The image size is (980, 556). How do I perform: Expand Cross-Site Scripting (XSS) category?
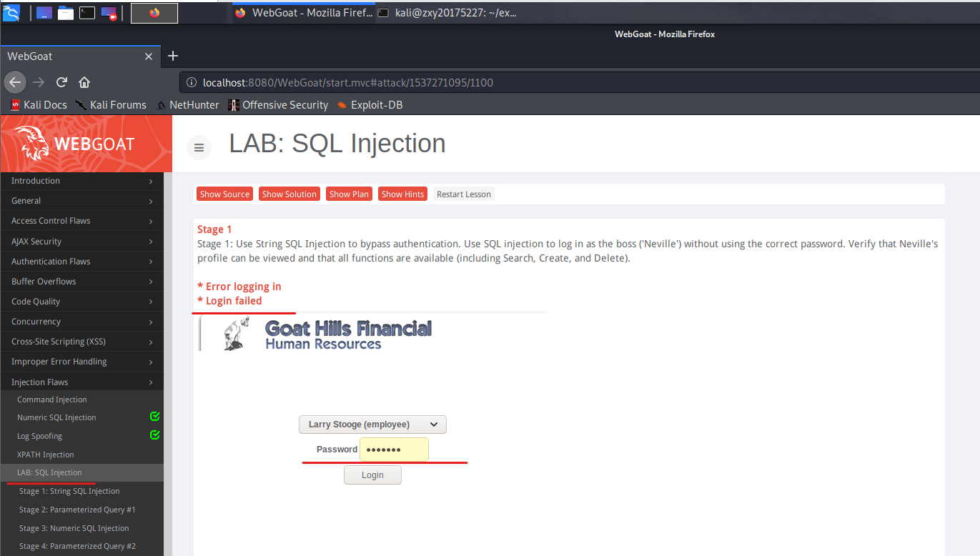point(81,342)
